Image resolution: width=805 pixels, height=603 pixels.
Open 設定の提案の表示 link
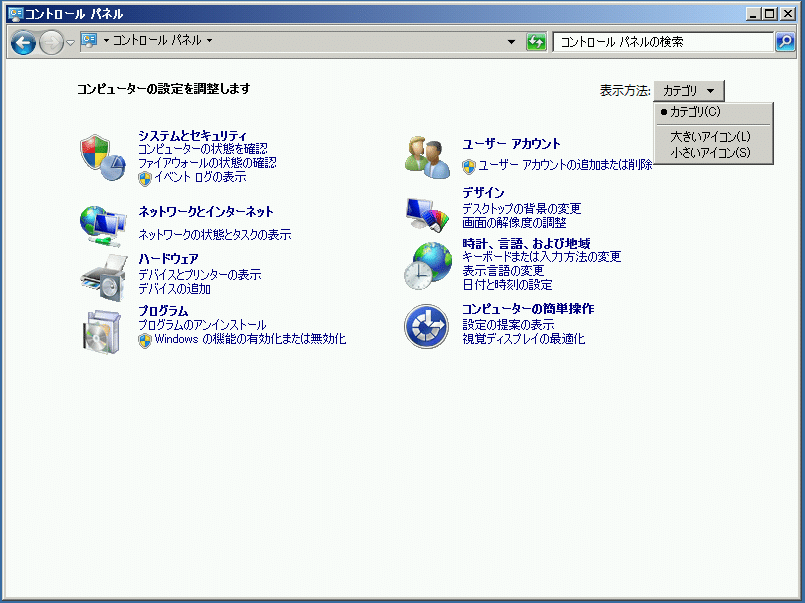(508, 324)
